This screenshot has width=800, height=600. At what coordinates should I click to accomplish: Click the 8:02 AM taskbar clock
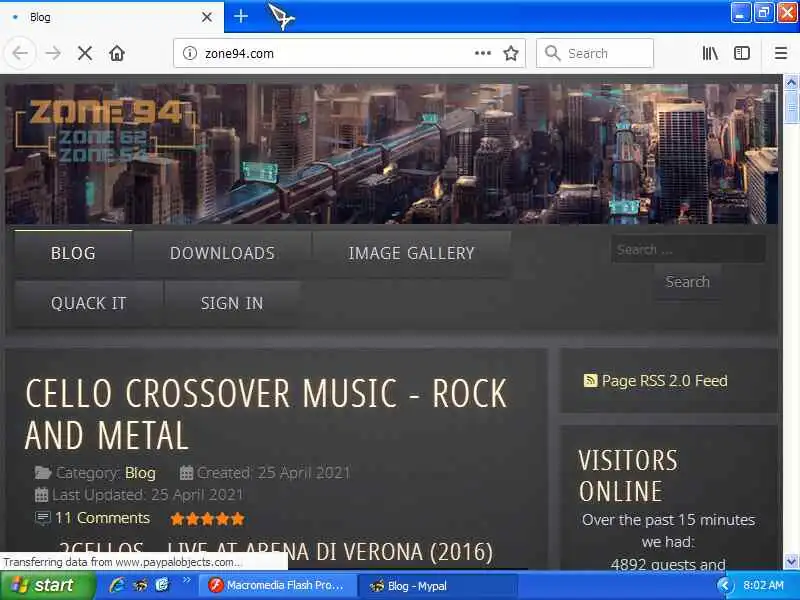pos(763,585)
